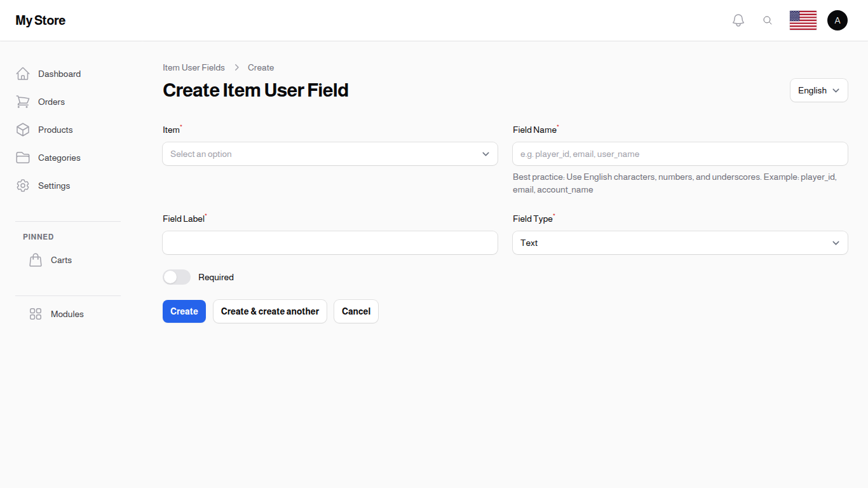The height and width of the screenshot is (488, 868).
Task: Select the Dashboard home icon
Action: (23, 73)
